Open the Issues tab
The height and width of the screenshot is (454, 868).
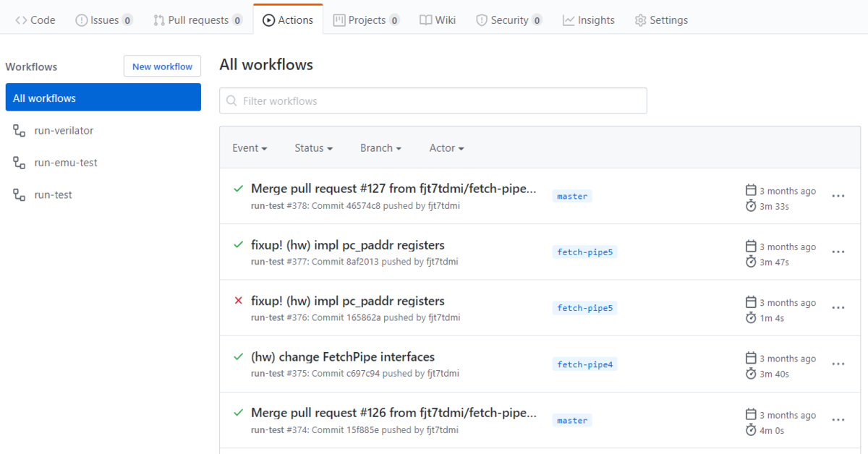tap(104, 20)
